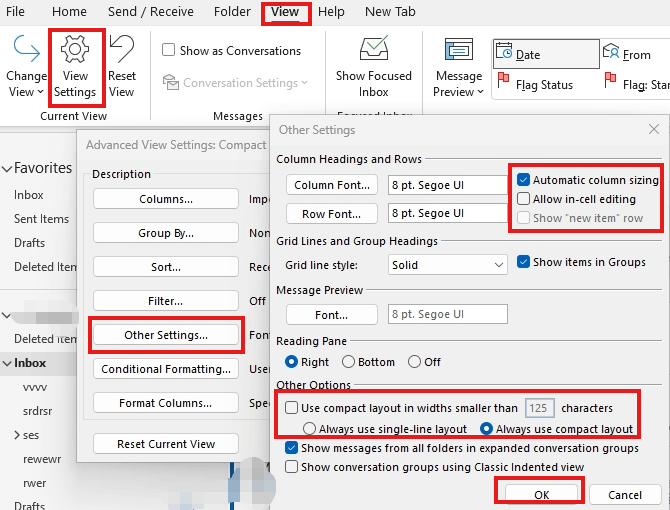Open the Group By settings

tap(166, 233)
